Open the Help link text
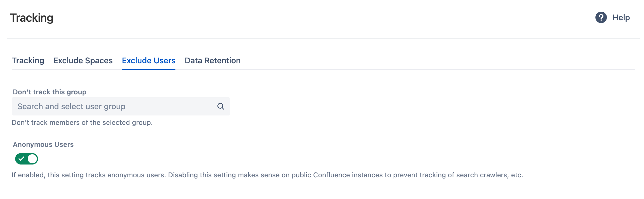The image size is (644, 199). pos(621,17)
